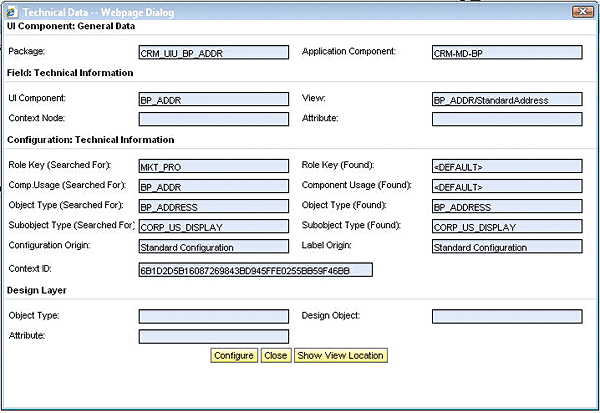The height and width of the screenshot is (413, 600).
Task: Click the Close button beside Configure
Action: click(276, 356)
